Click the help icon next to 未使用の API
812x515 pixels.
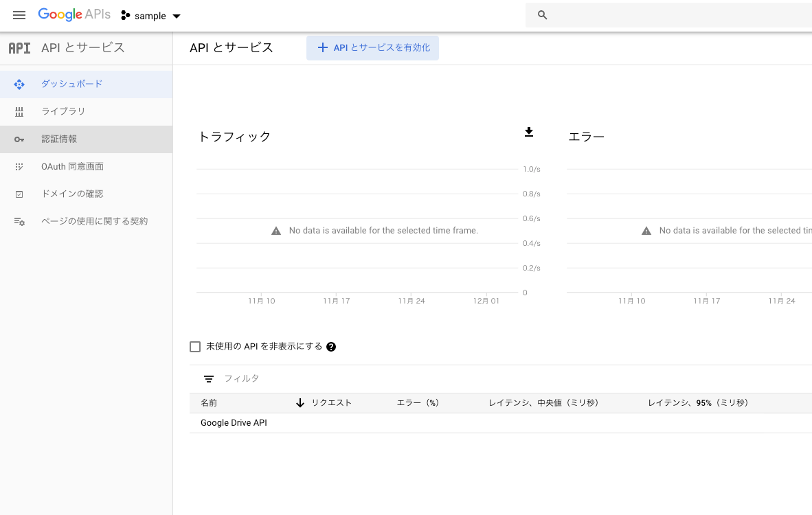click(331, 347)
